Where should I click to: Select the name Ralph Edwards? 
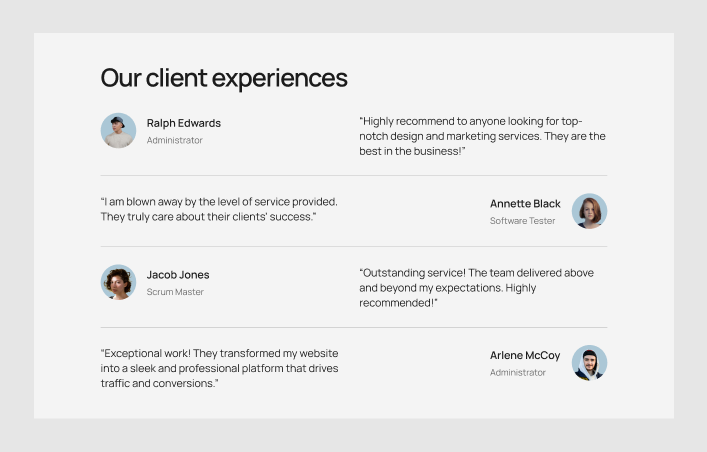[x=184, y=123]
